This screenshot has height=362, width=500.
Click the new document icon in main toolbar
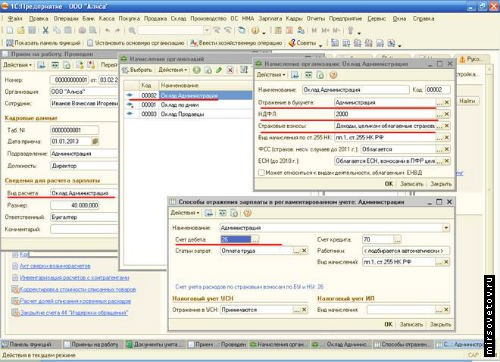coord(10,30)
